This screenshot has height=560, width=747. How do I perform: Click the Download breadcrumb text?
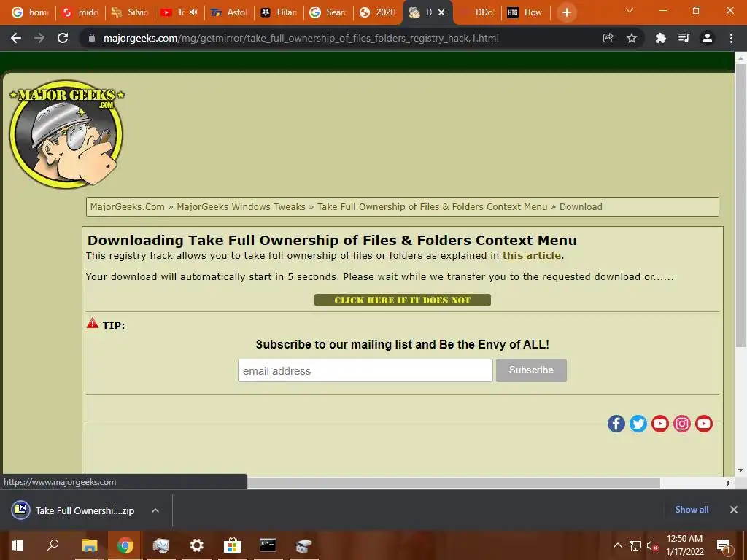[581, 206]
